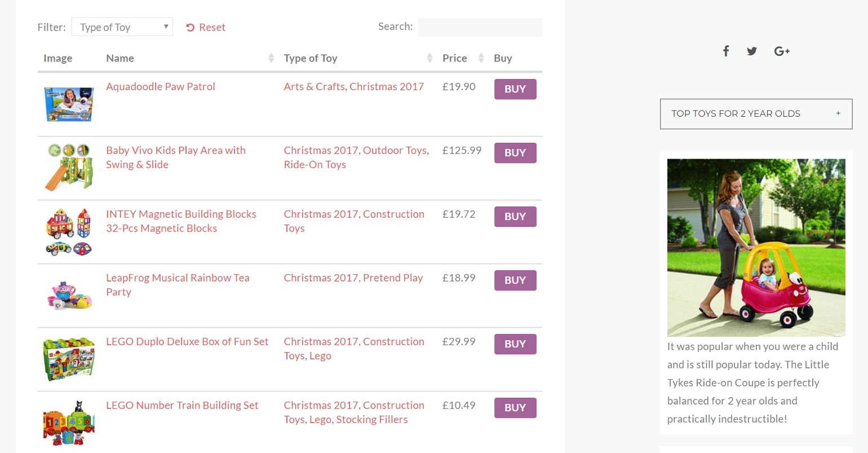The width and height of the screenshot is (868, 453).
Task: Open the Type of Toy filter dropdown
Action: [x=122, y=27]
